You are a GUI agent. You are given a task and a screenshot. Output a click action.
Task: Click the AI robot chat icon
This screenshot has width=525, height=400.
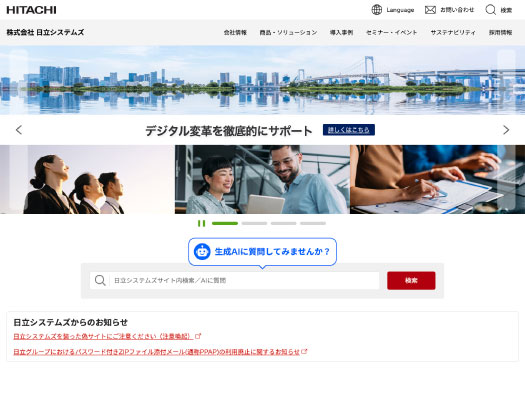click(202, 251)
